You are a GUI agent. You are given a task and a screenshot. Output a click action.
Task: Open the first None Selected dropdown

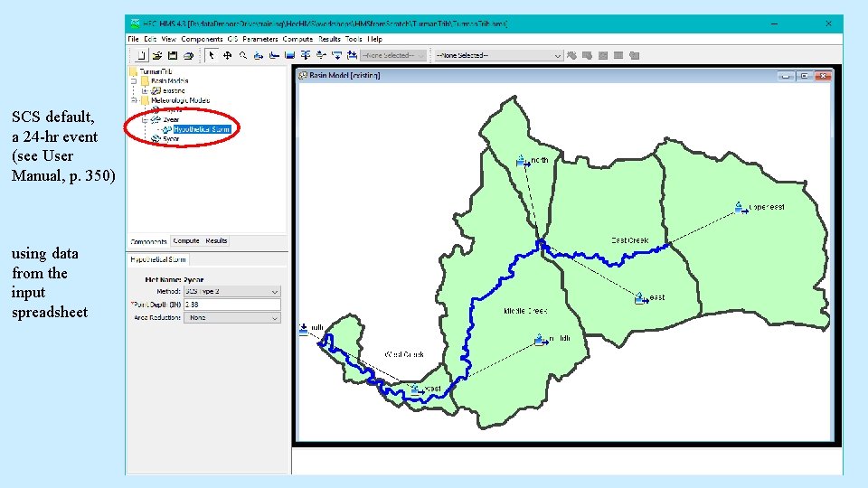pos(393,55)
